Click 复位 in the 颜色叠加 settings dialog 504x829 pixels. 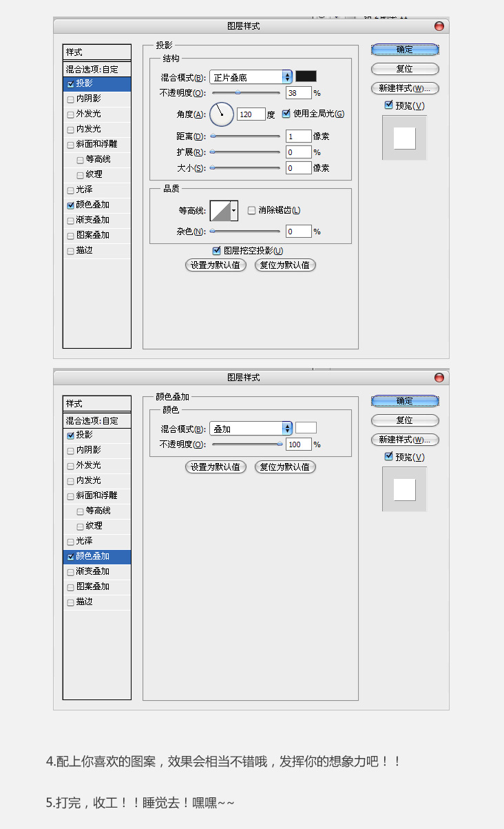[x=405, y=420]
